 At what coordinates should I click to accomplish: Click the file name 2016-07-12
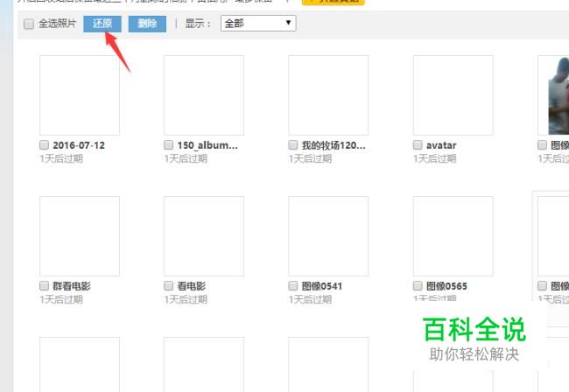pos(79,145)
